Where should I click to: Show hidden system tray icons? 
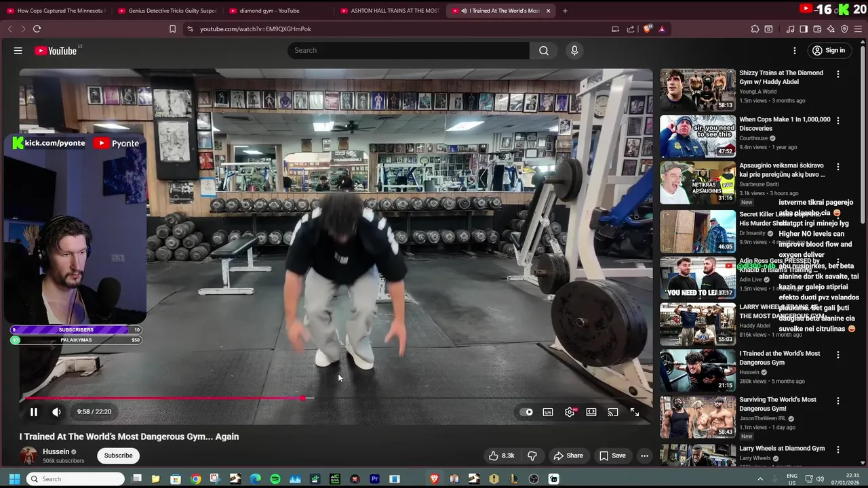click(x=760, y=479)
